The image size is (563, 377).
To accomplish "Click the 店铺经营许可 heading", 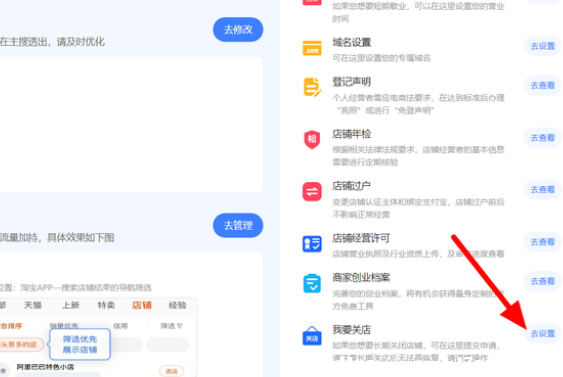I will pos(361,238).
